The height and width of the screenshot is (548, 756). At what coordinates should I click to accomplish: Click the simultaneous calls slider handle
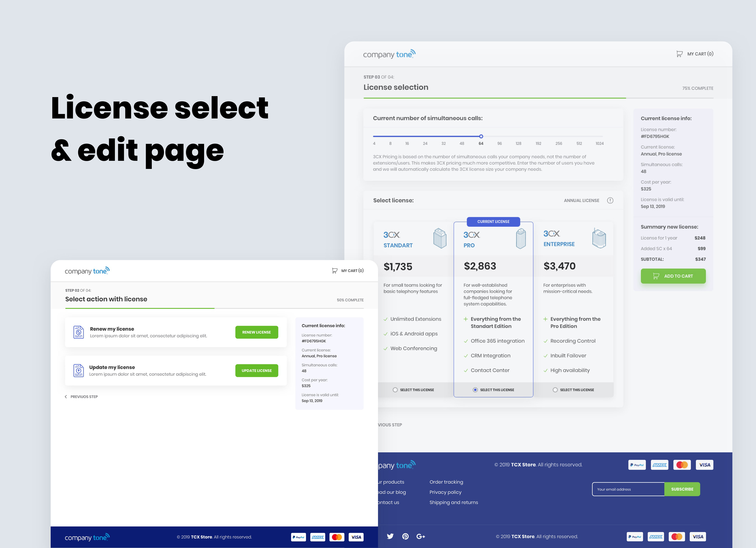click(x=481, y=136)
